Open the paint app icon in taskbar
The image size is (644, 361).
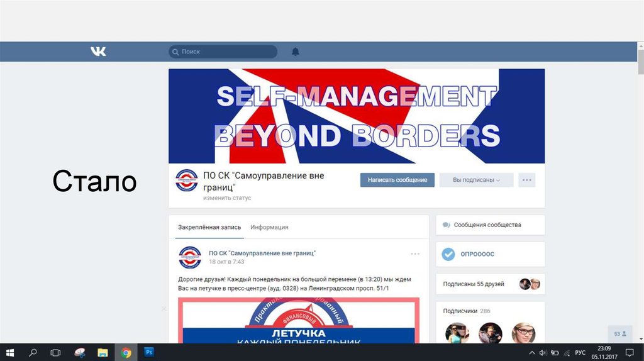(x=80, y=352)
